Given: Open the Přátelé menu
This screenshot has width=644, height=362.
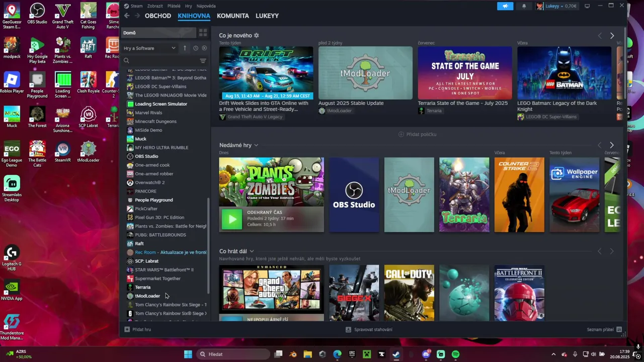Looking at the screenshot, I should 174,6.
